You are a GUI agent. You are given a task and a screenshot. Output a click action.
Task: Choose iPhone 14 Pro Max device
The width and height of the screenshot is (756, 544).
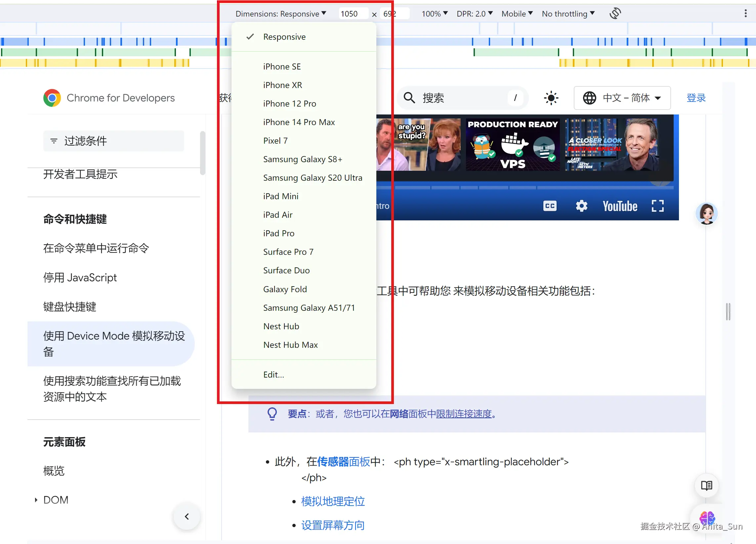[304, 122]
